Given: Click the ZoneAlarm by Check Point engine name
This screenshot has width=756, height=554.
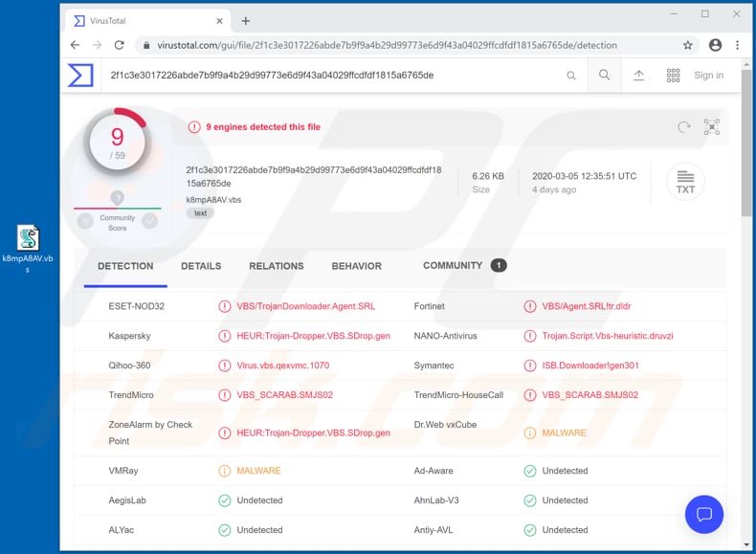Looking at the screenshot, I should click(x=150, y=432).
